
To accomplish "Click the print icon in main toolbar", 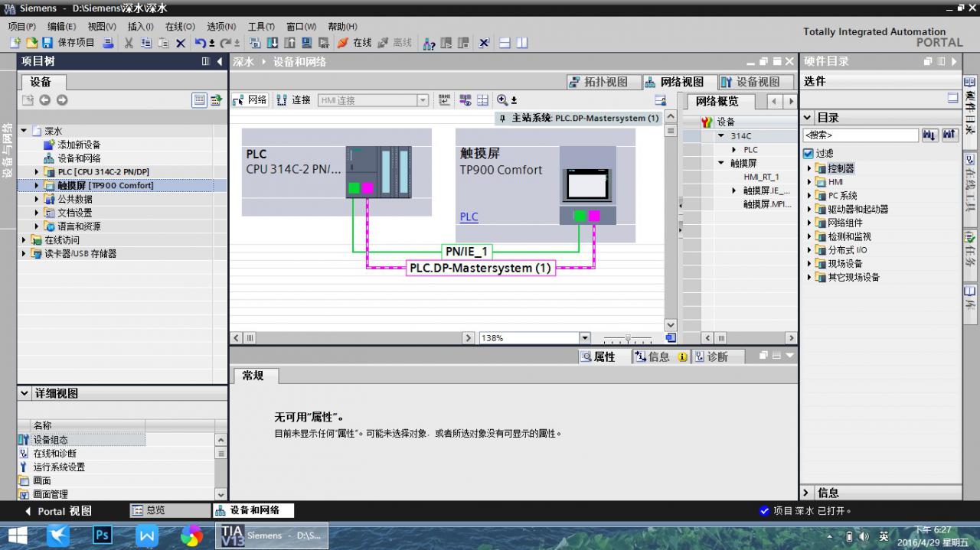I will pyautogui.click(x=108, y=43).
